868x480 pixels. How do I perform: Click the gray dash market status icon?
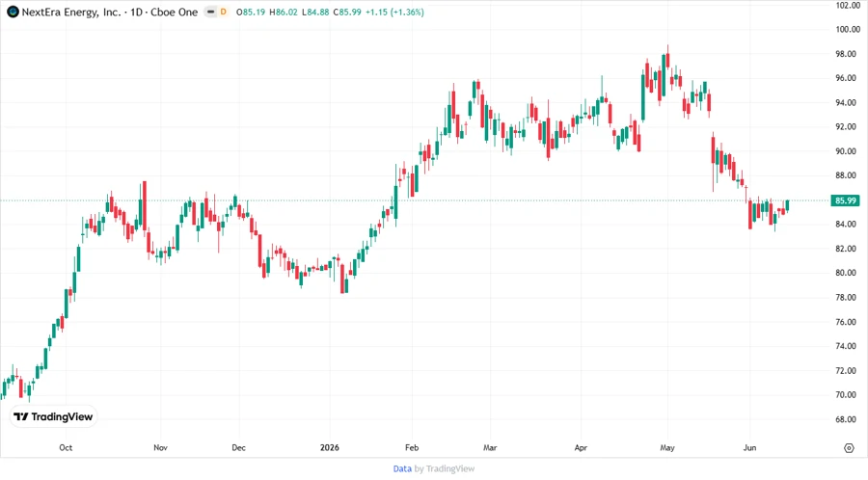coord(210,12)
